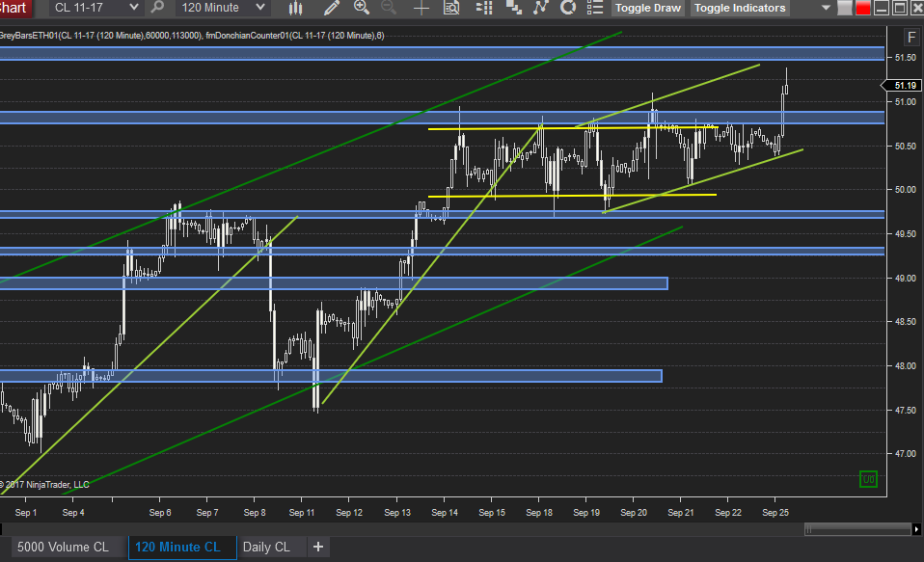
Task: Open the strategies zigzag icon
Action: point(540,8)
